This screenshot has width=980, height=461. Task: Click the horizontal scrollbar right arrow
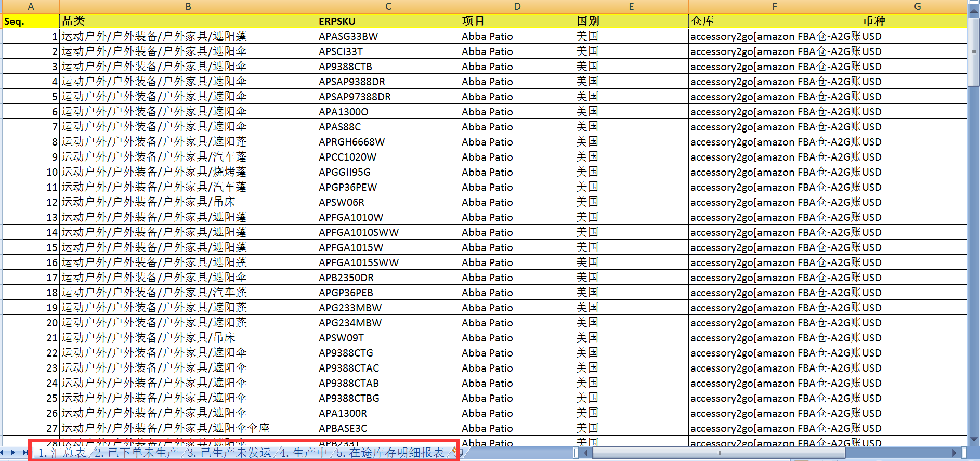[x=955, y=453]
